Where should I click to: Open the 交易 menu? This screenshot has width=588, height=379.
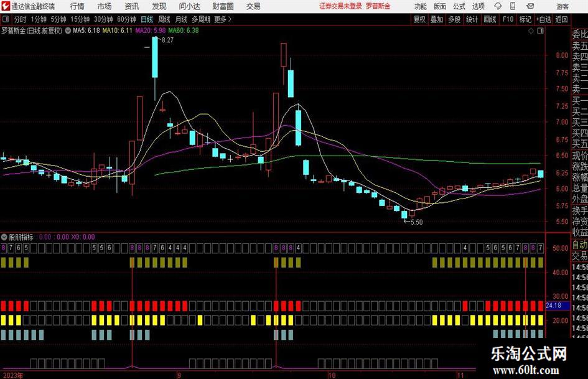[253, 6]
